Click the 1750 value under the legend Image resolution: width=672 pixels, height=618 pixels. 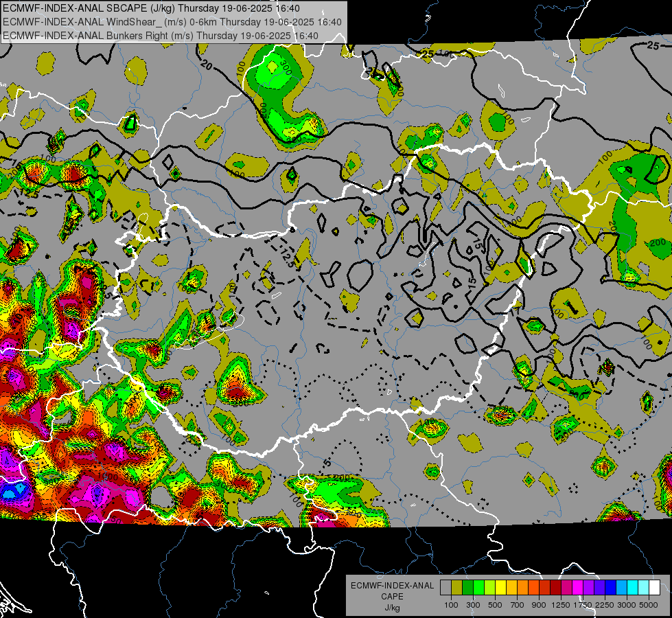pyautogui.click(x=583, y=605)
